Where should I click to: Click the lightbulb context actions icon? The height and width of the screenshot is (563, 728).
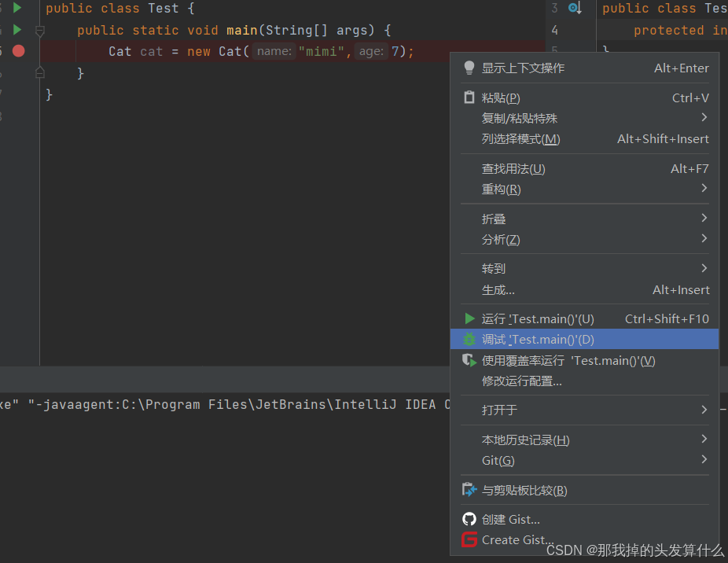tap(469, 68)
